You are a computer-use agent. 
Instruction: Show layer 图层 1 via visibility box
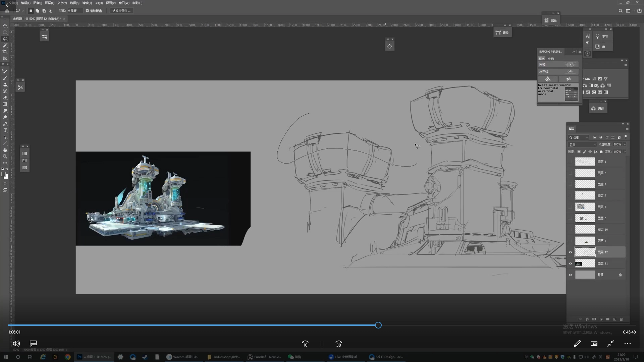point(570,162)
